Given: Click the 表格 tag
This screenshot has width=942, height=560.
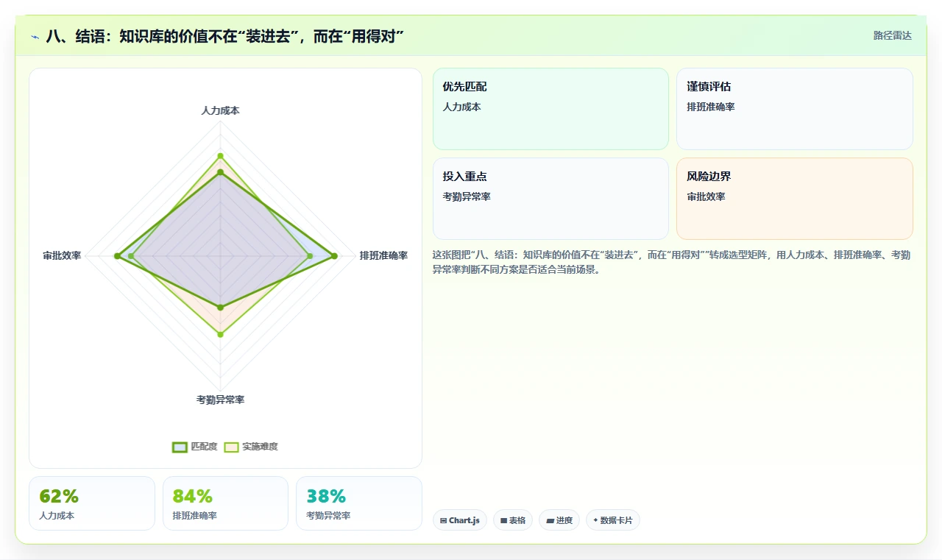Looking at the screenshot, I should pyautogui.click(x=513, y=520).
